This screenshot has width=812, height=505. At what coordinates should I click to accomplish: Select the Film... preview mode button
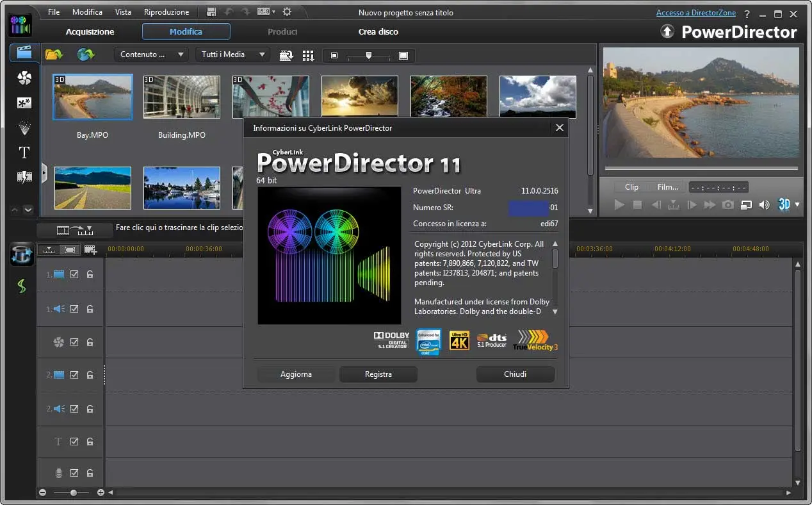tap(667, 187)
